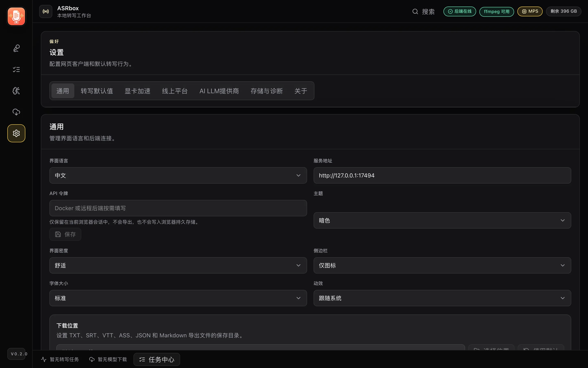588x368 pixels.
Task: Open the 界面语言 dropdown showing 中文
Action: [178, 175]
